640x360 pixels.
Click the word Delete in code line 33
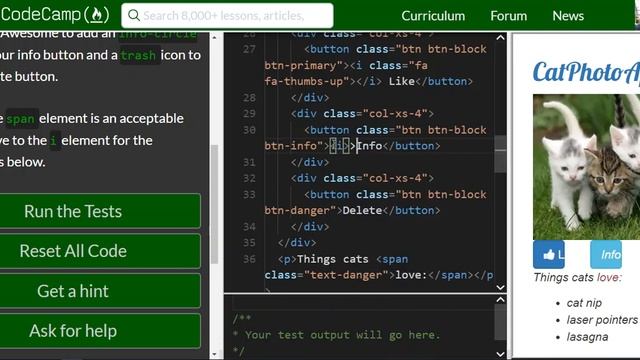pyautogui.click(x=362, y=210)
